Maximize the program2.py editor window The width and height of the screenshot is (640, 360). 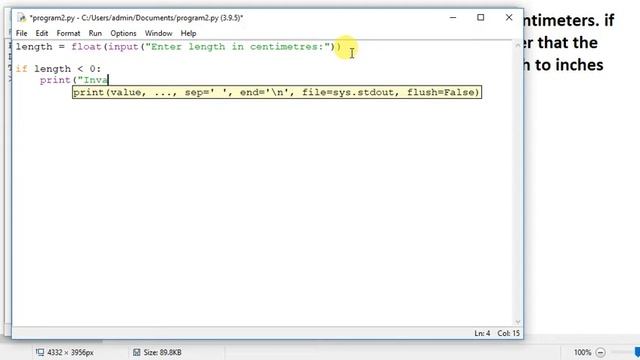tap(481, 18)
